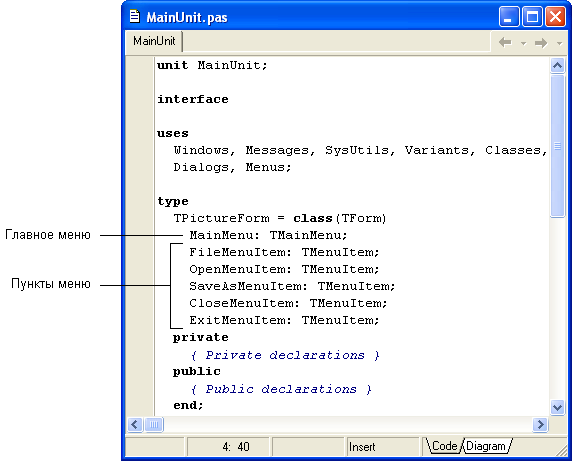Viewport: 572px width, 461px height.
Task: Maximize the MainUnit.pas window
Action: coord(532,17)
